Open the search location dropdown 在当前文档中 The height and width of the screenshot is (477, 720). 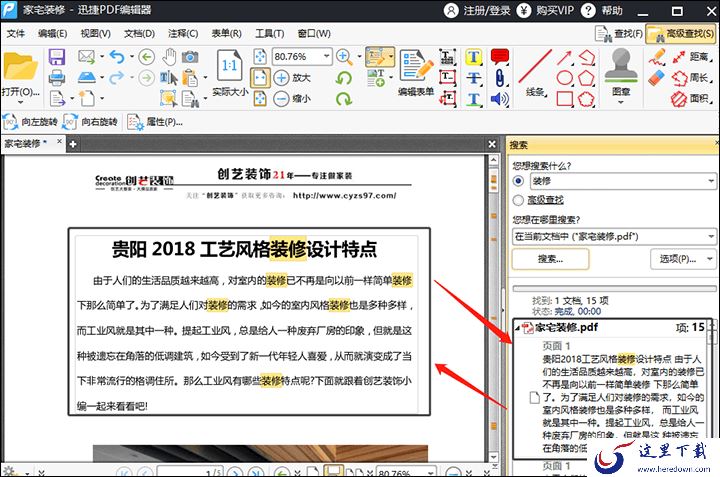(711, 236)
